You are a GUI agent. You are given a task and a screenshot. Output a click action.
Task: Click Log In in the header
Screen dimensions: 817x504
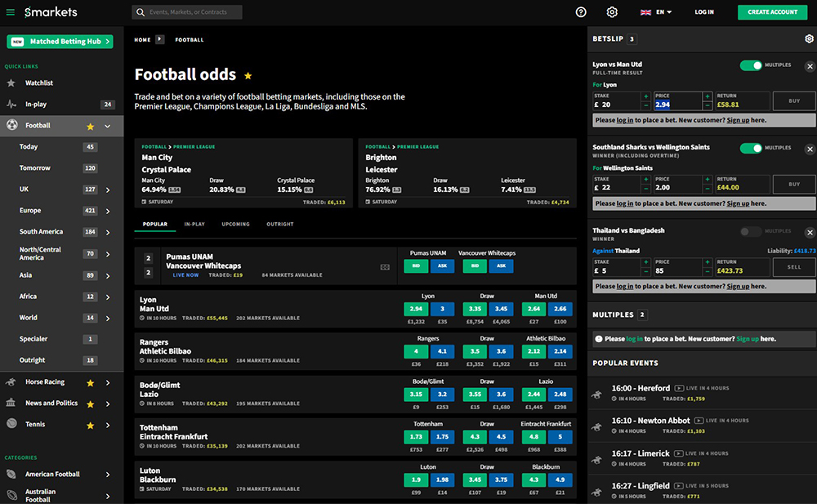[704, 12]
